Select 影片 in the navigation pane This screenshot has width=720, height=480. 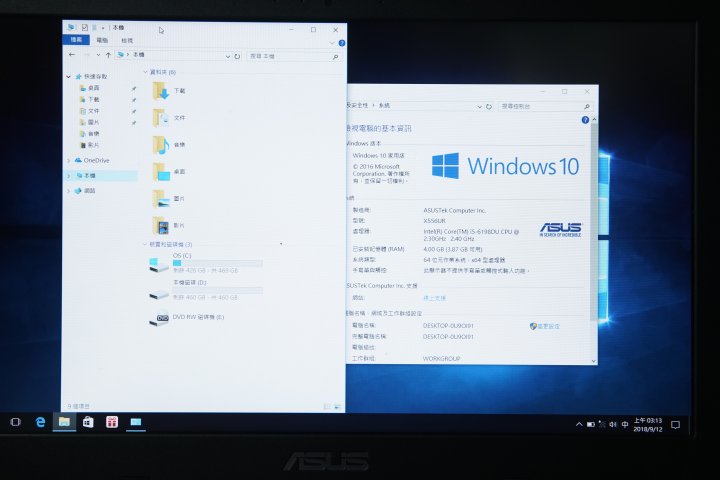click(x=94, y=145)
